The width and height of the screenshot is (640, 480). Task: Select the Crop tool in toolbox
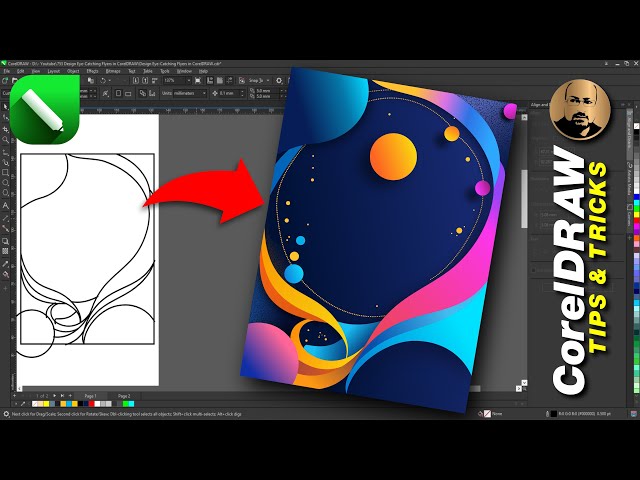click(x=5, y=129)
